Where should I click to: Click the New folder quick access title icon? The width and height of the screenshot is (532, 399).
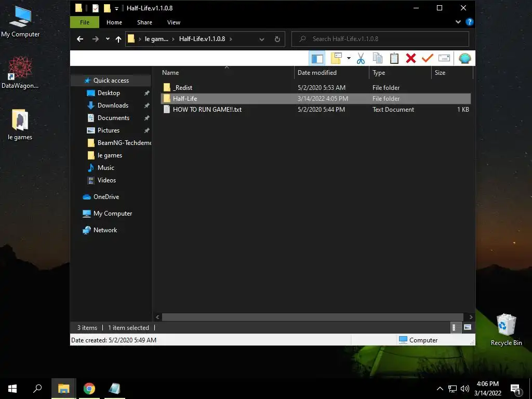[107, 8]
